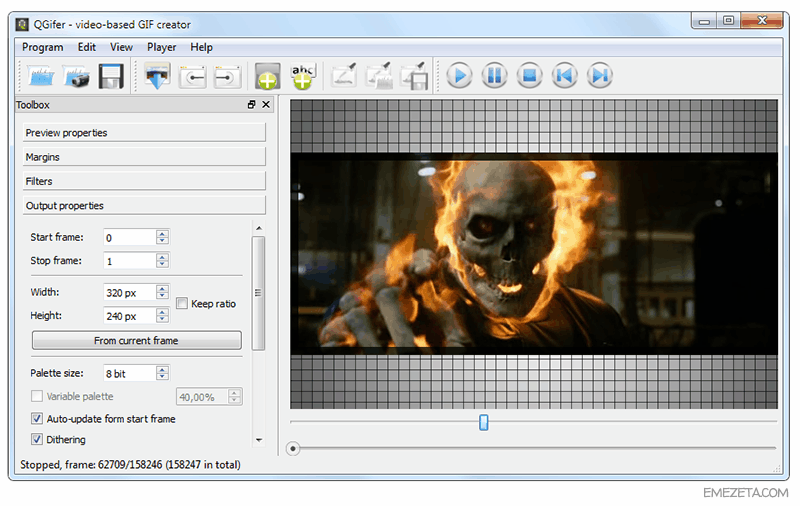
Task: Close the Toolbox panel
Action: pyautogui.click(x=266, y=105)
